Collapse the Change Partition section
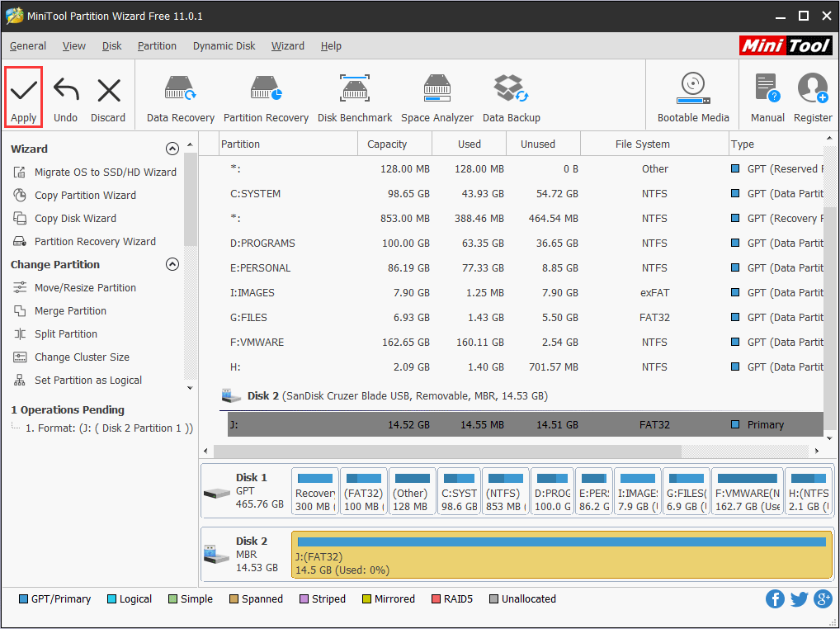This screenshot has width=840, height=629. coord(172,265)
